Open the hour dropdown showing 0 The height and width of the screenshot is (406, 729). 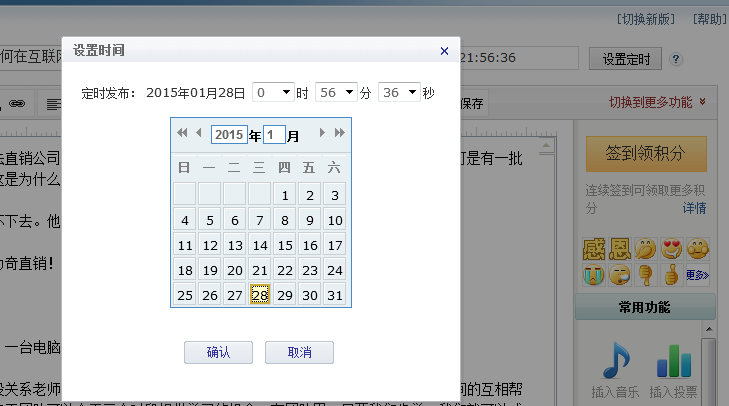(x=273, y=92)
